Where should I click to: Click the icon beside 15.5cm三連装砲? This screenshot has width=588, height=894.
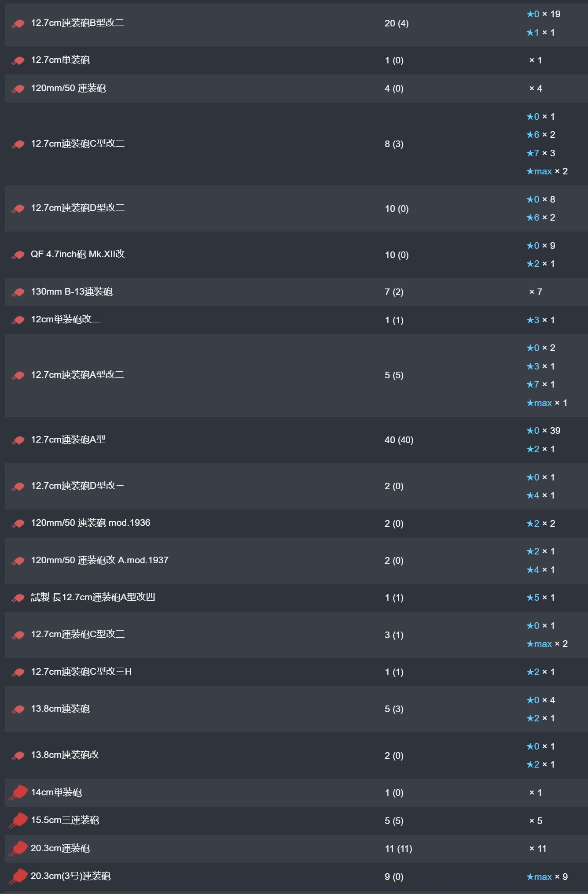coord(18,820)
